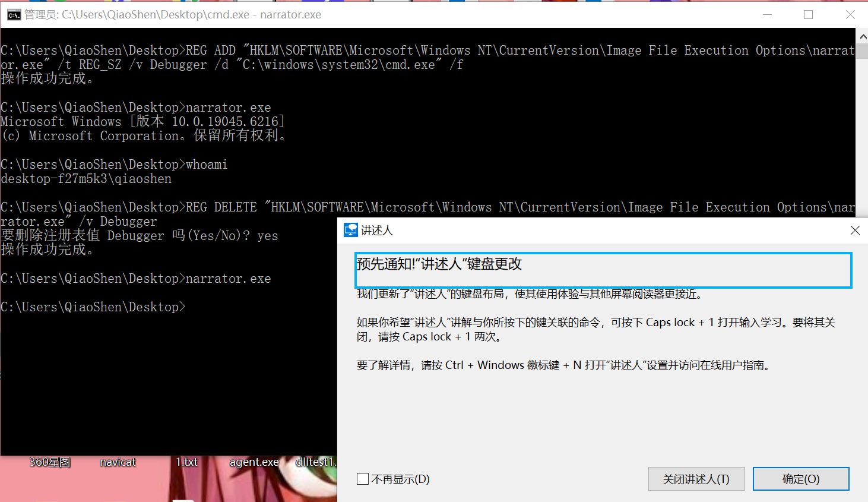The height and width of the screenshot is (502, 868).
Task: Select the navicat desktop shortcut
Action: [118, 462]
